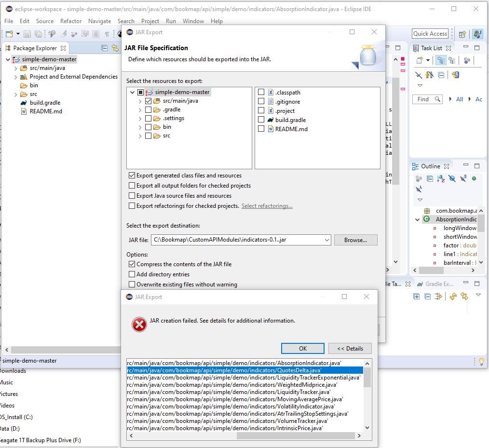Click the tip lightbulb in status bar
The height and width of the screenshot is (448, 489).
coord(481,361)
